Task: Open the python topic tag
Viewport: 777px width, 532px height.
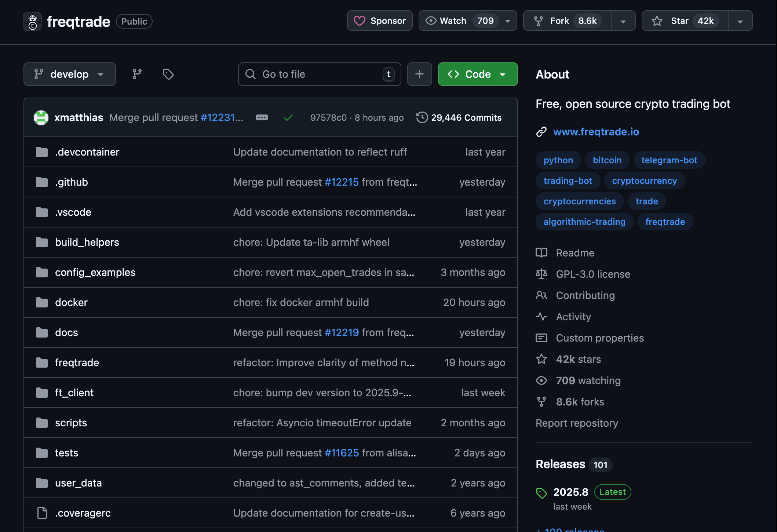Action: [558, 160]
